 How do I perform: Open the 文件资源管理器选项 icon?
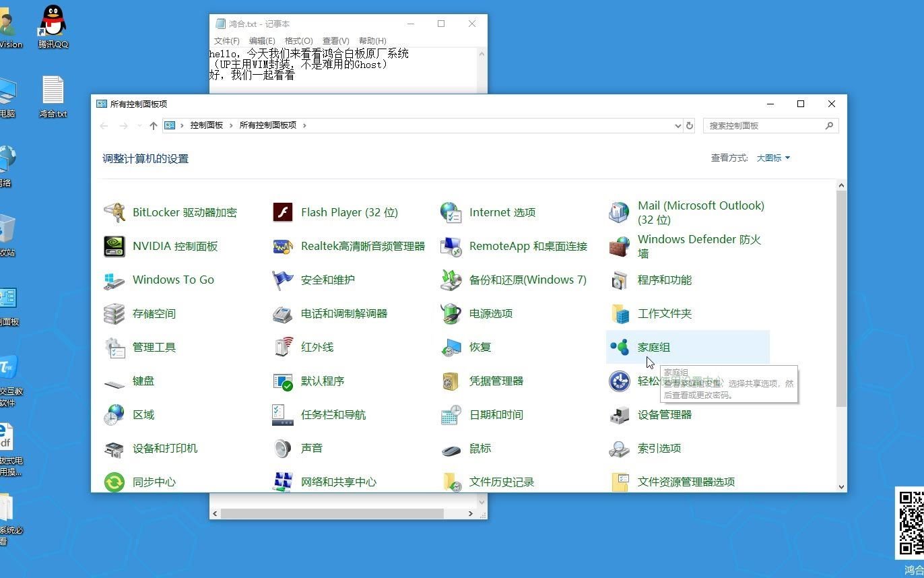620,482
